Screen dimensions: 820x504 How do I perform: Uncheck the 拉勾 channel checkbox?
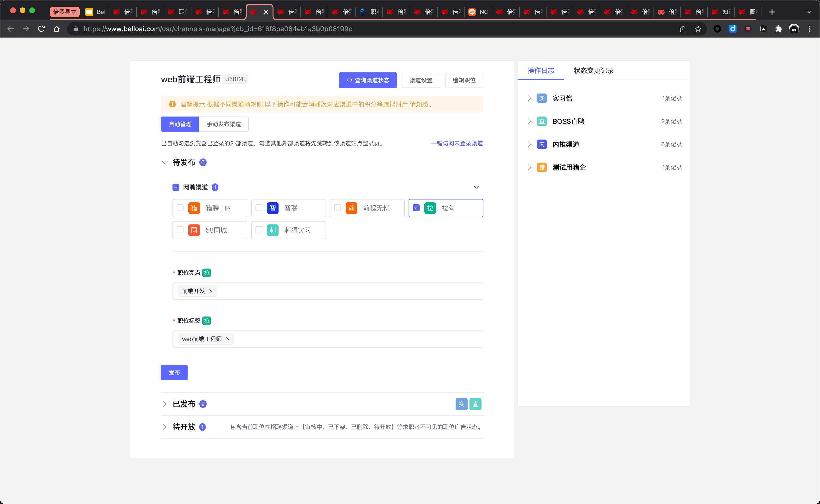[416, 208]
